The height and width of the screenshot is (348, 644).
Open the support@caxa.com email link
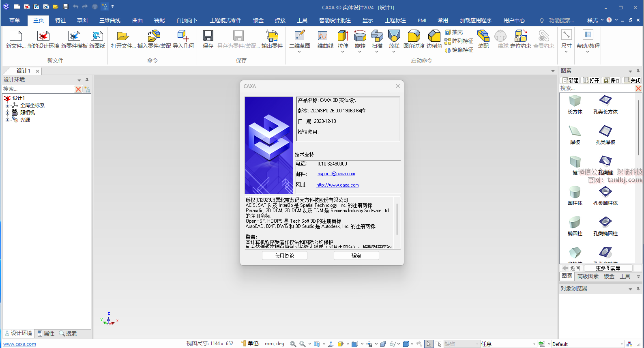point(336,174)
